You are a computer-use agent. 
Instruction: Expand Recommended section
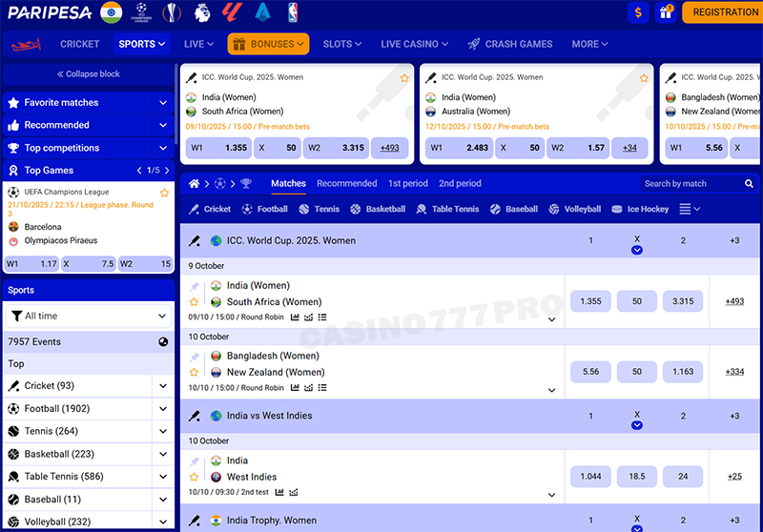tap(163, 125)
